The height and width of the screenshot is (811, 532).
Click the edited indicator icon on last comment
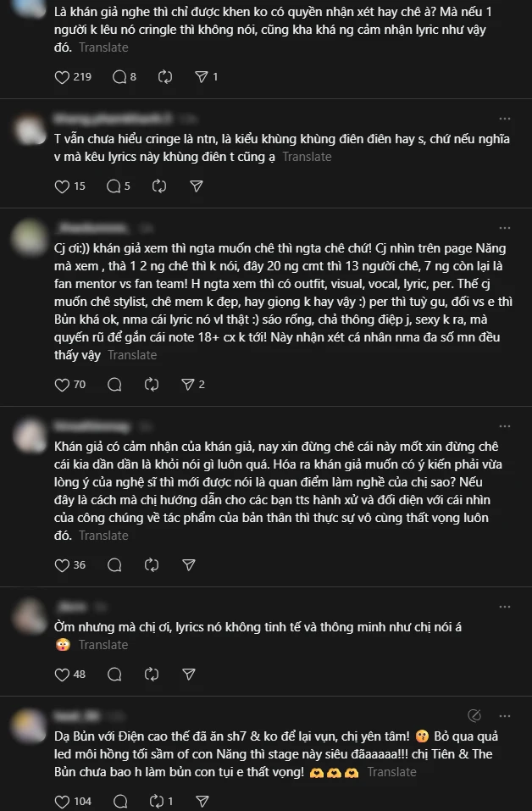tap(474, 715)
